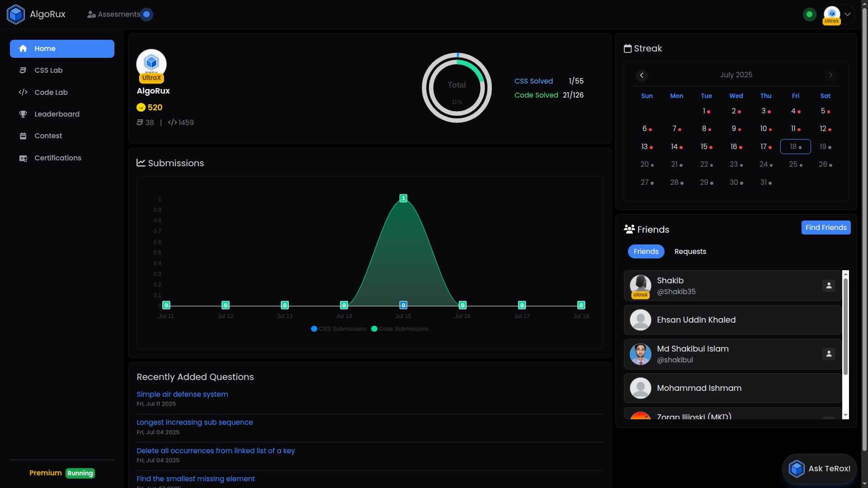868x488 pixels.
Task: Click the CSS Lab sidebar icon
Action: (23, 70)
